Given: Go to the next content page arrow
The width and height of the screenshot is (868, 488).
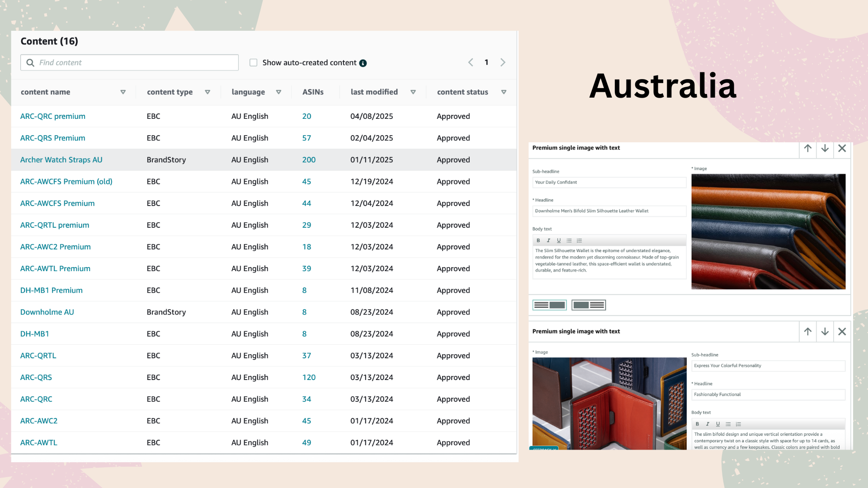Looking at the screenshot, I should (503, 62).
